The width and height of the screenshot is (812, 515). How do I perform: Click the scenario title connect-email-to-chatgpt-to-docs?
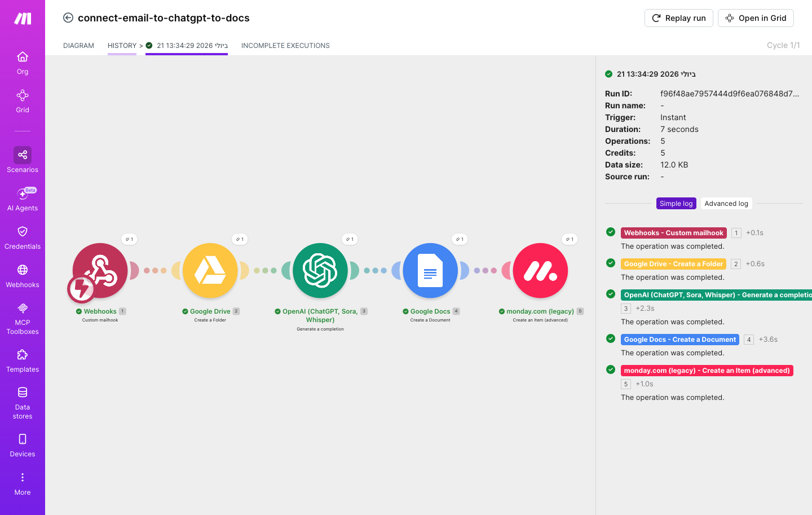[x=164, y=18]
